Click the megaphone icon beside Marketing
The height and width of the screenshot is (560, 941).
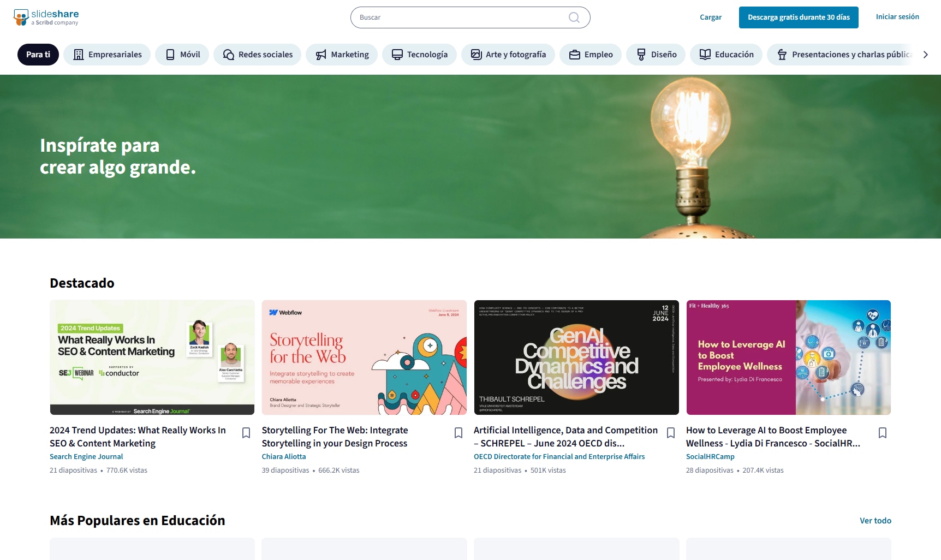click(321, 55)
